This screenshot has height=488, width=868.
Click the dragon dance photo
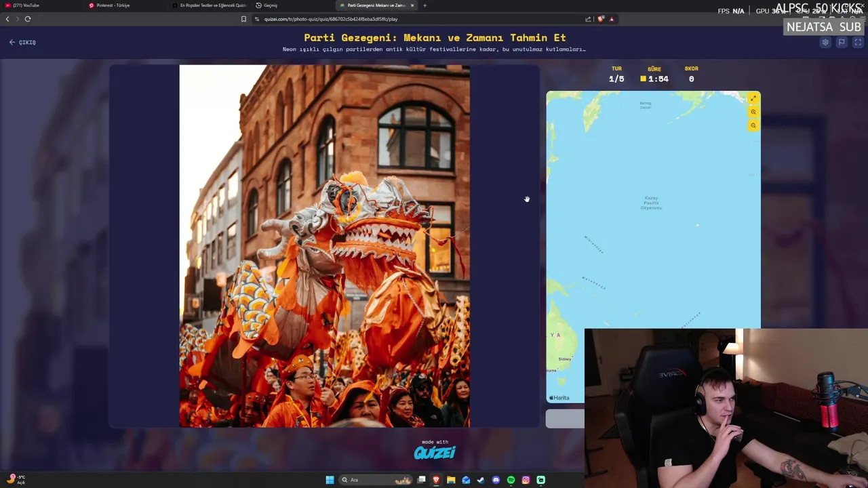pos(324,246)
